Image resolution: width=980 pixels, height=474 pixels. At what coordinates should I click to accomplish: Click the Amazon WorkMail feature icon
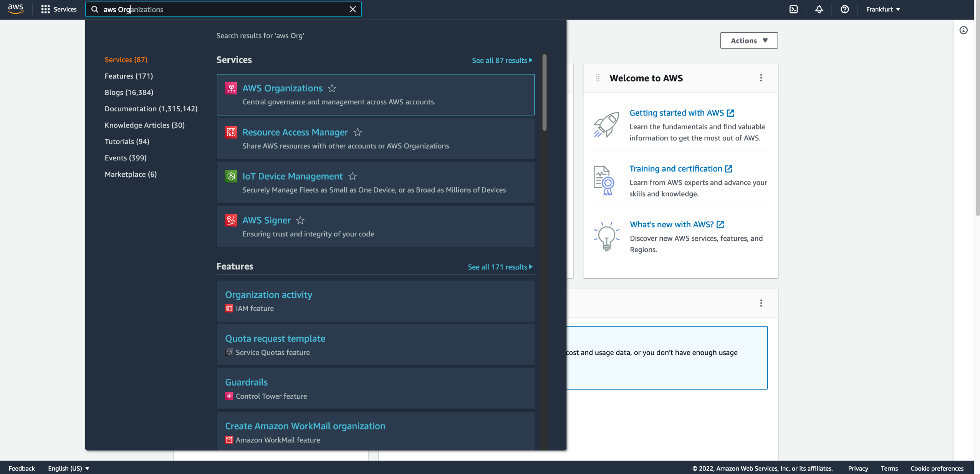click(x=229, y=440)
